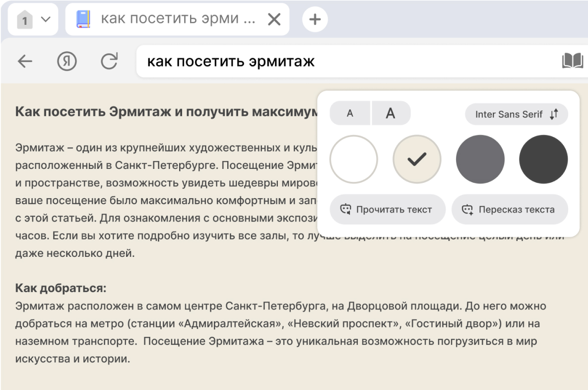Activate the dark background theme
588x390 pixels.
pos(543,159)
